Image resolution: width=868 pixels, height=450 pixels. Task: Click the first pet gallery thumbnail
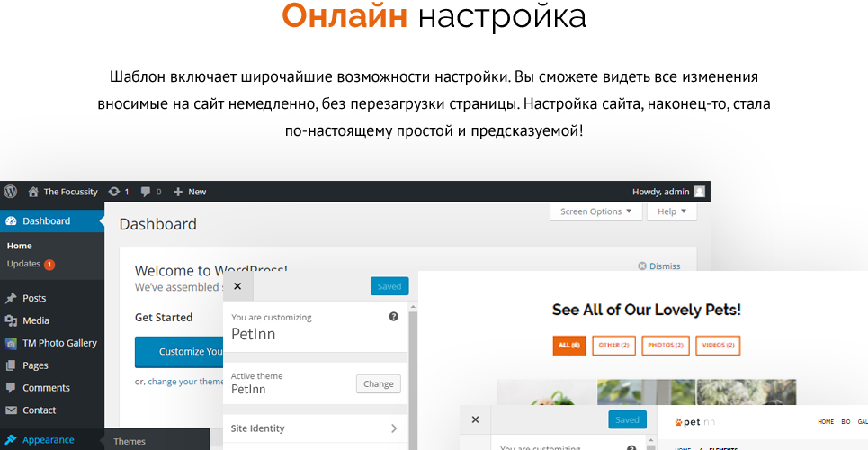(x=546, y=391)
